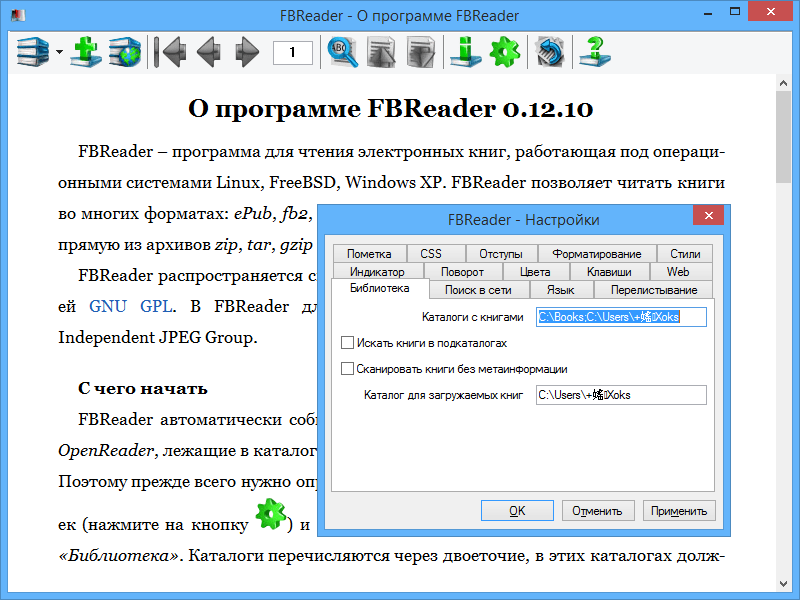Click the vertical scrollbar thumb

tap(784, 137)
